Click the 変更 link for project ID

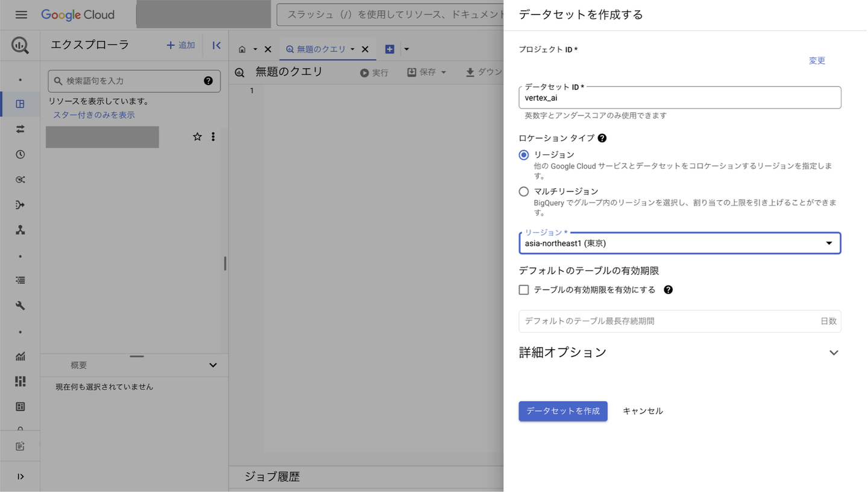[x=817, y=61]
